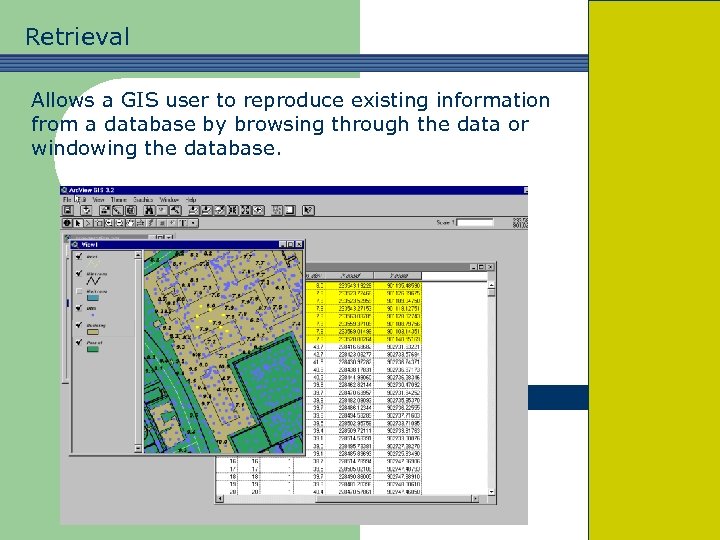This screenshot has height=540, width=720.
Task: Select the Text T tool
Action: 183,223
